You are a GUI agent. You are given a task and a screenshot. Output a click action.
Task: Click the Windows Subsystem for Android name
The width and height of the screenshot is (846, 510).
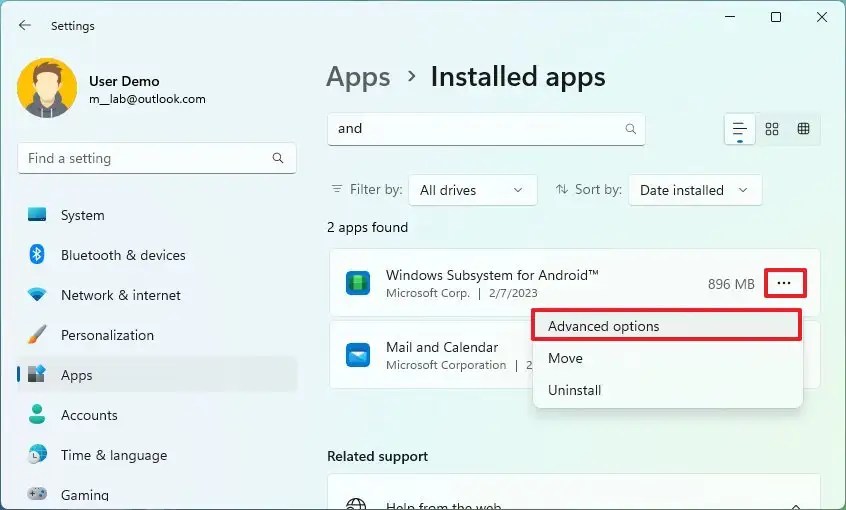coord(492,275)
